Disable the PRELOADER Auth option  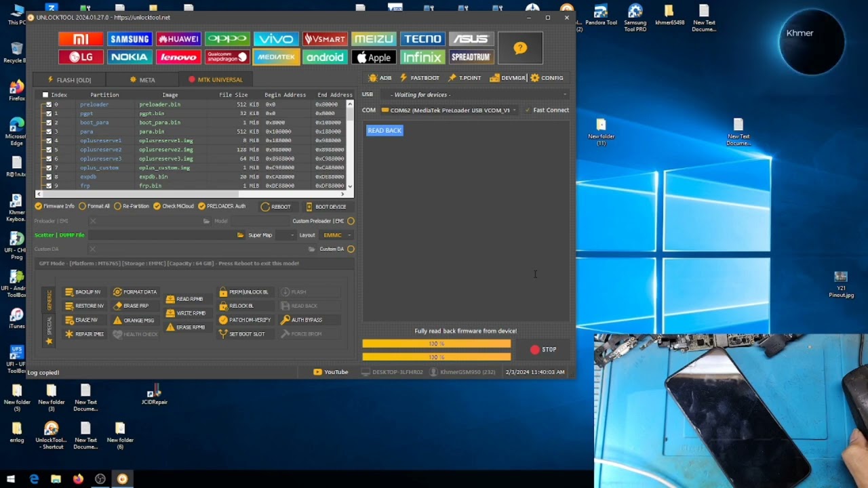202,206
